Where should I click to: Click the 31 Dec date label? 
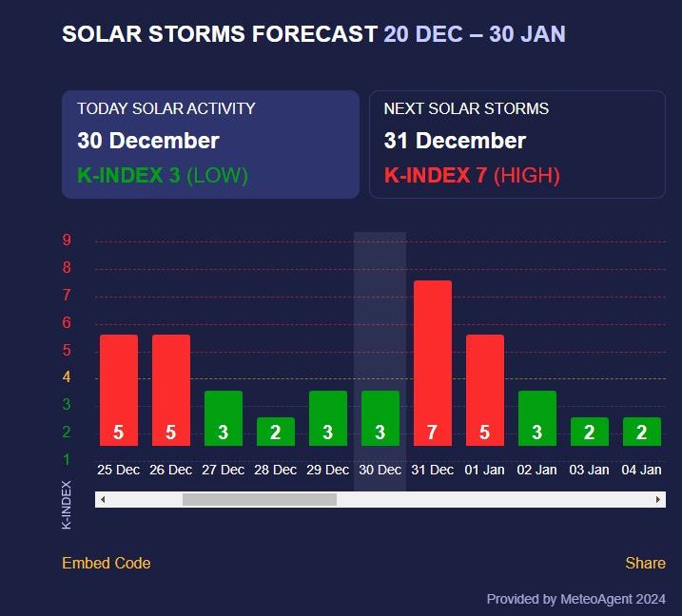(x=432, y=470)
